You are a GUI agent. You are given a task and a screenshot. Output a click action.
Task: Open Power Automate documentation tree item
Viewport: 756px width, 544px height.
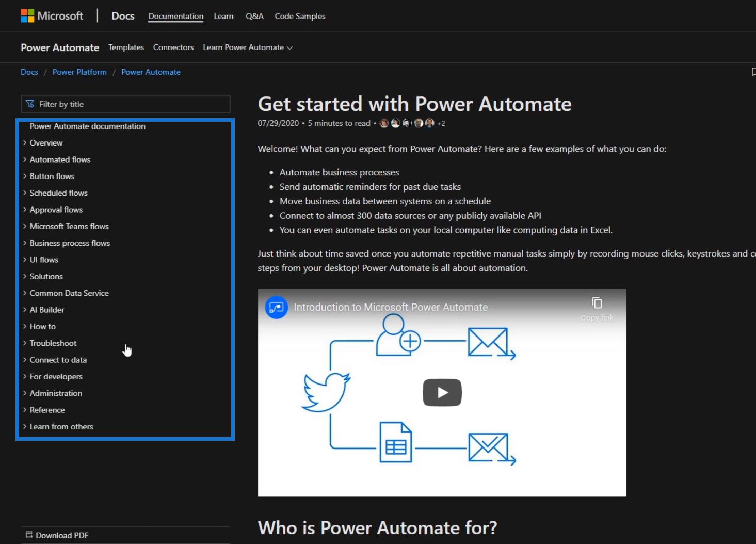[x=88, y=126]
